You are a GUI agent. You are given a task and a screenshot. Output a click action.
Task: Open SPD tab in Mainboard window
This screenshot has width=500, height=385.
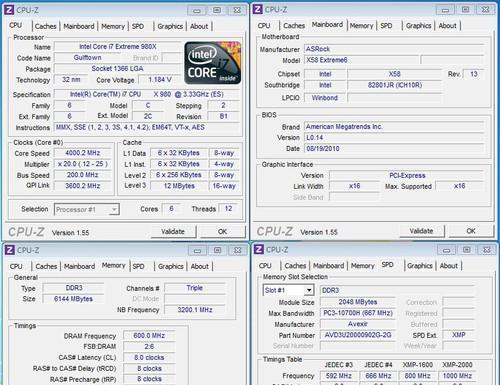(x=386, y=25)
